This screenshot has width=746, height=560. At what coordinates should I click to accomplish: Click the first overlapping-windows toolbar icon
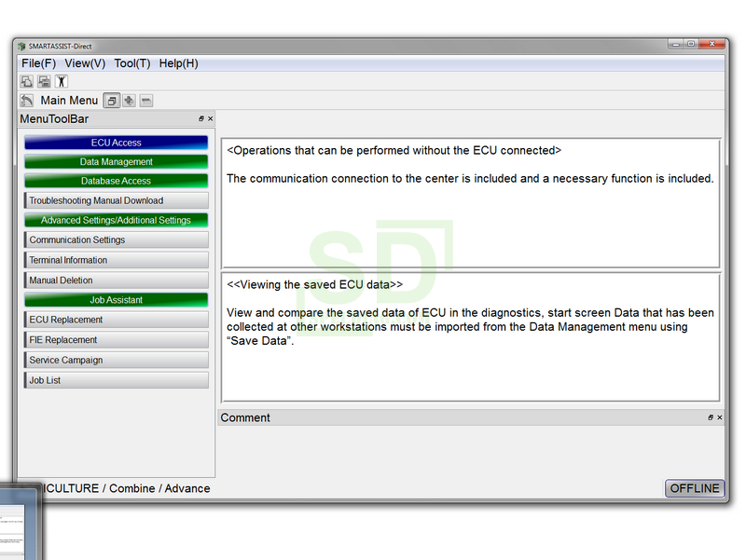tap(26, 82)
